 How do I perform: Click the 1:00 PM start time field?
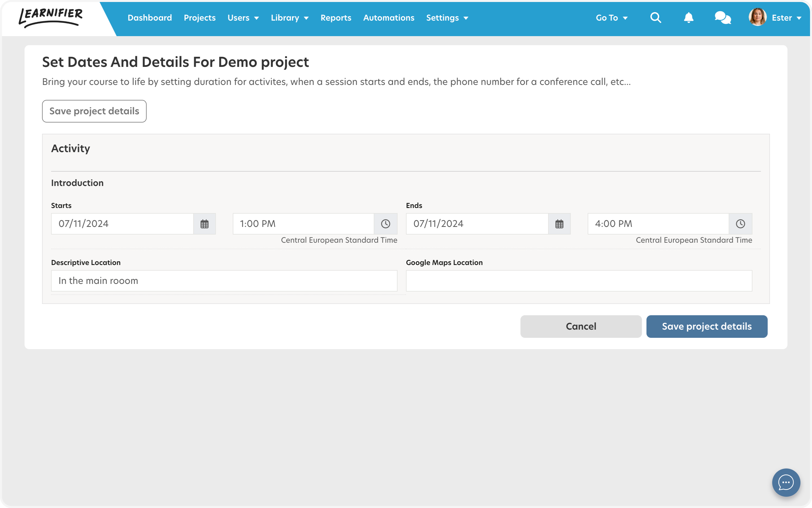304,224
